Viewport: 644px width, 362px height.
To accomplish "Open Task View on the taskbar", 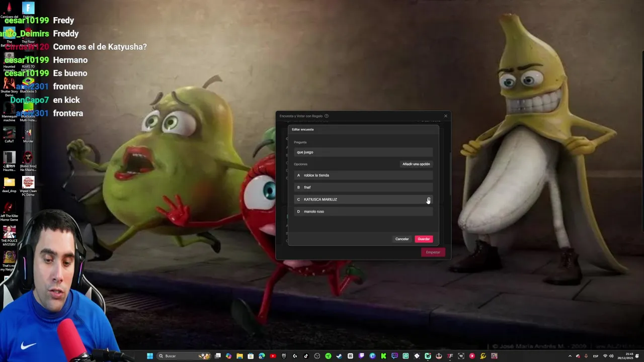I will click(x=217, y=356).
